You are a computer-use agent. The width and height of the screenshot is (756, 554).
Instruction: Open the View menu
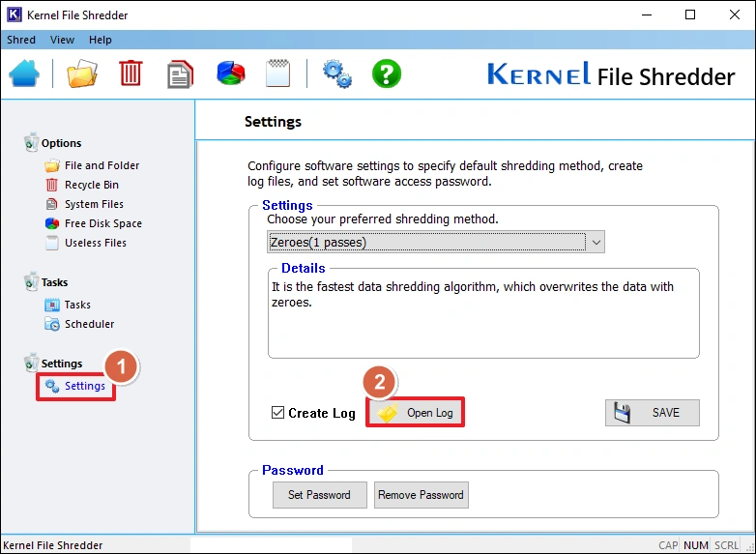tap(62, 40)
